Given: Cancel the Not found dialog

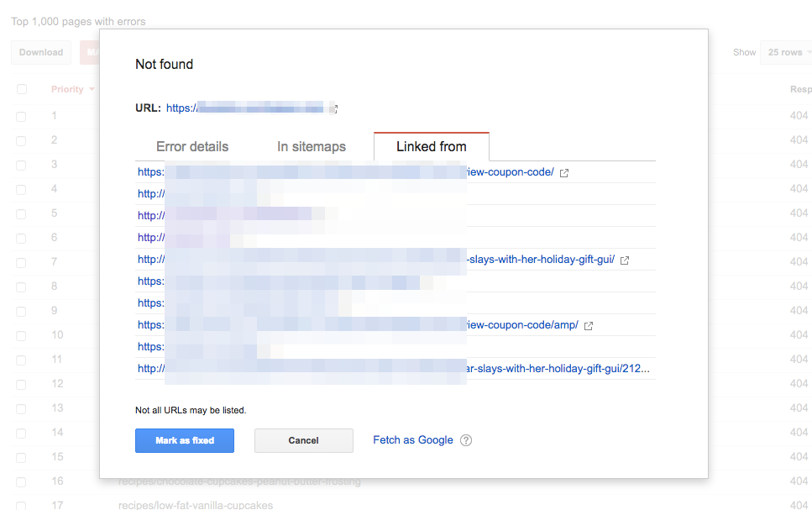Looking at the screenshot, I should click(303, 439).
